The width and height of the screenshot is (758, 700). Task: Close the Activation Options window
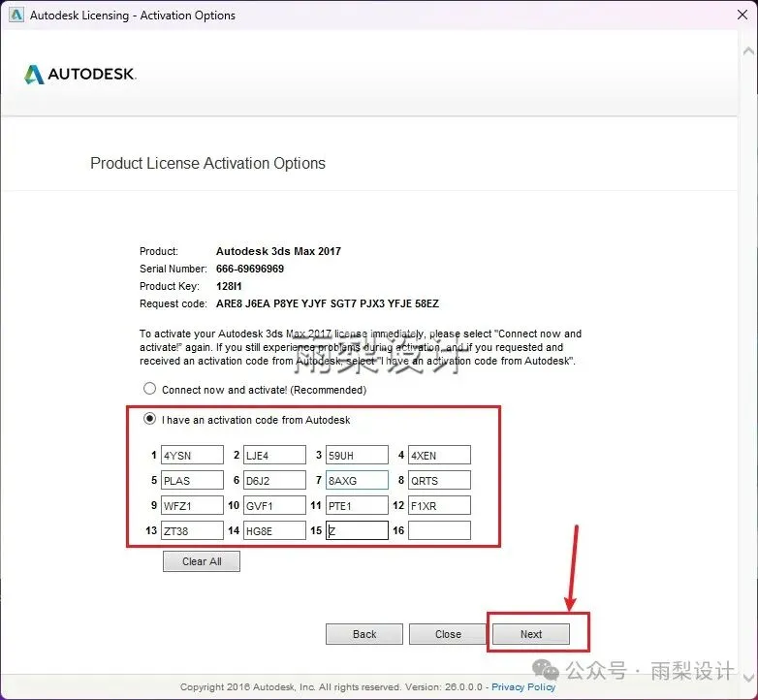[x=742, y=15]
